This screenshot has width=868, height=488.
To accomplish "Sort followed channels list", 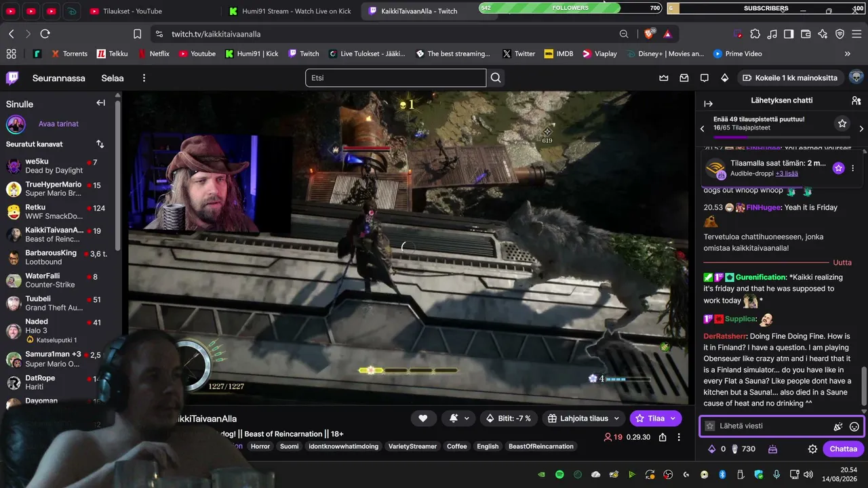I will (100, 144).
